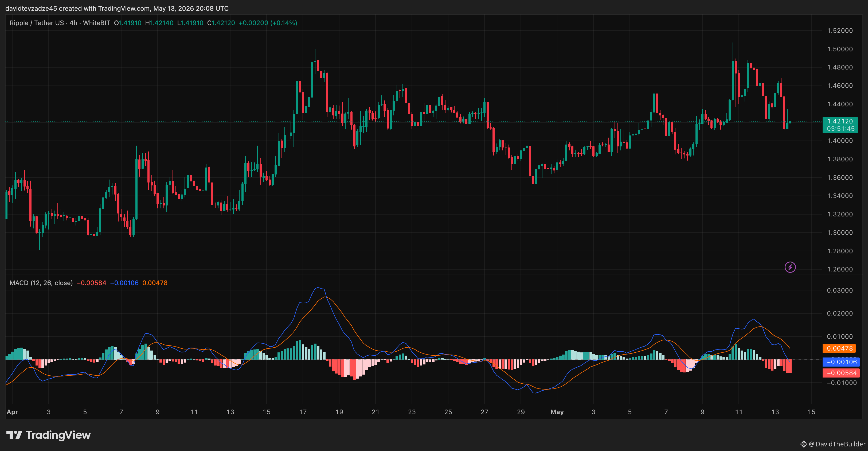
Task: Click the green 1.42120 current price label
Action: click(840, 121)
